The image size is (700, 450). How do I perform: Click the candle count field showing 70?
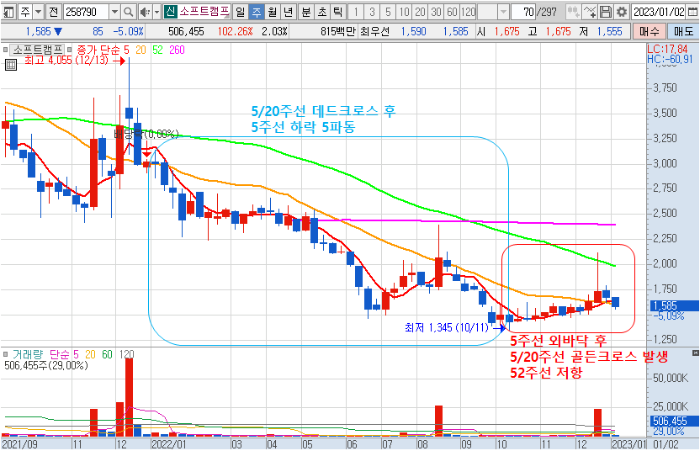click(524, 11)
